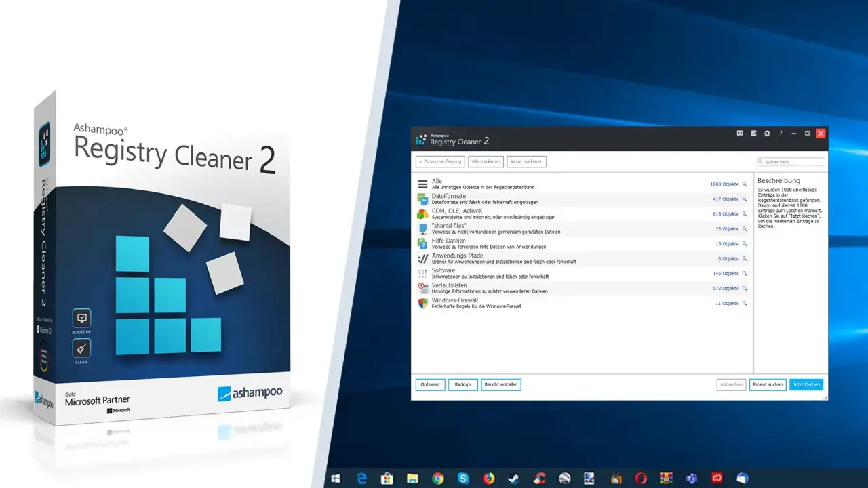Click the Keine markieren button

(526, 161)
